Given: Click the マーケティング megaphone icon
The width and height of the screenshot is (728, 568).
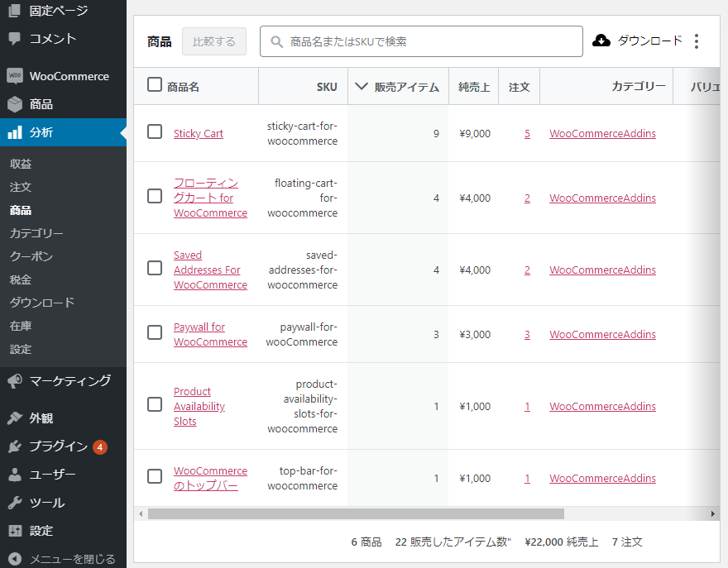Looking at the screenshot, I should 15,381.
